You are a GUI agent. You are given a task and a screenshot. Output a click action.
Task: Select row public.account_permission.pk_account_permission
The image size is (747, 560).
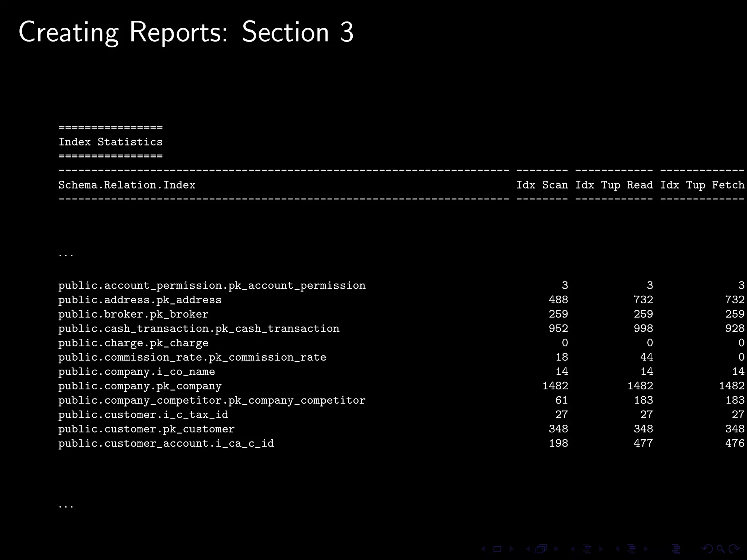pyautogui.click(x=401, y=285)
